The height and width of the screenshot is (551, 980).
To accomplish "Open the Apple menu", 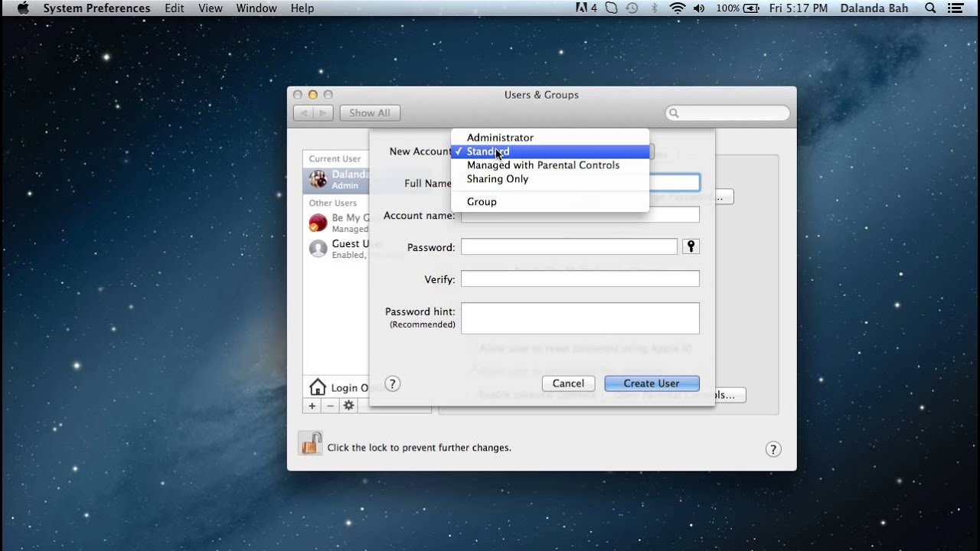I will (22, 8).
